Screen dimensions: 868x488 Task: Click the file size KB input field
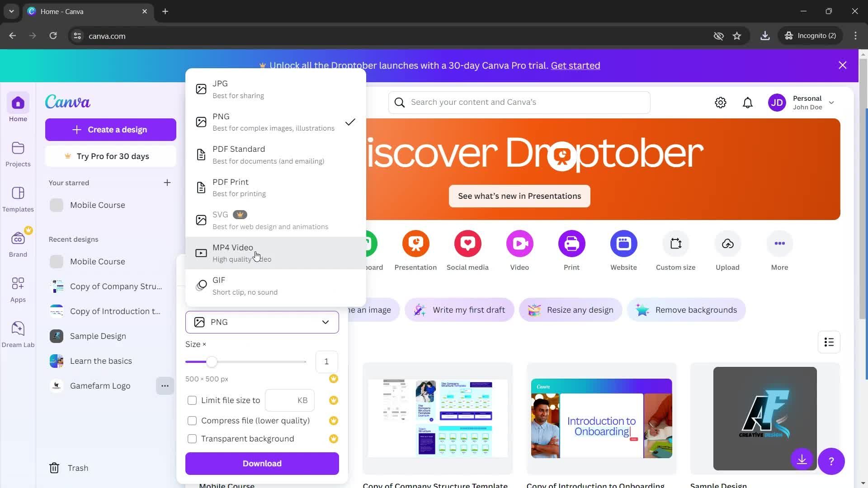coord(290,400)
